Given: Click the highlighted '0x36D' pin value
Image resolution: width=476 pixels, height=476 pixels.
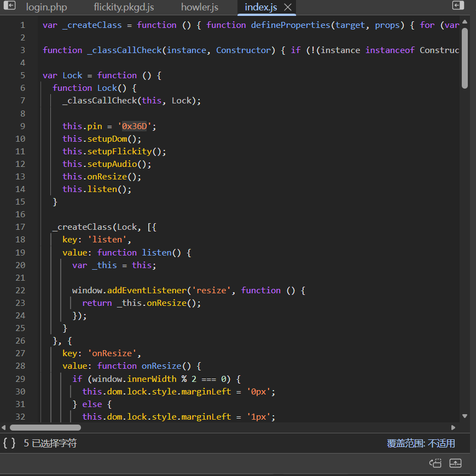Looking at the screenshot, I should pos(134,126).
